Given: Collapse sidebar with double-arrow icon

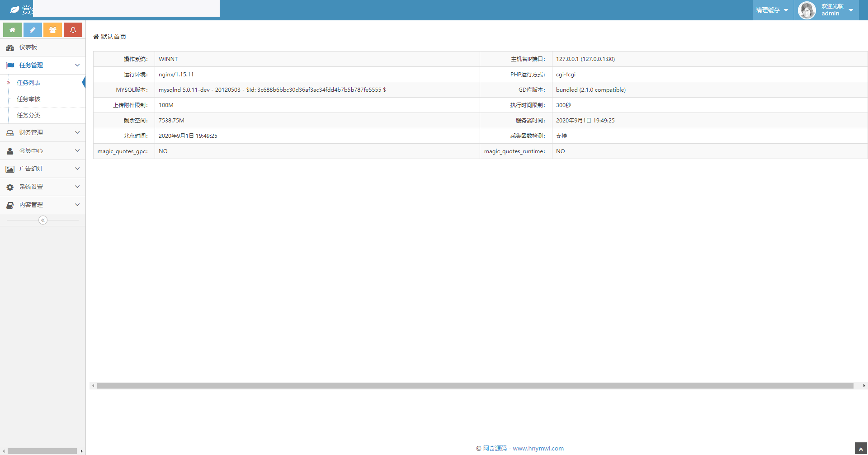Looking at the screenshot, I should pos(43,220).
